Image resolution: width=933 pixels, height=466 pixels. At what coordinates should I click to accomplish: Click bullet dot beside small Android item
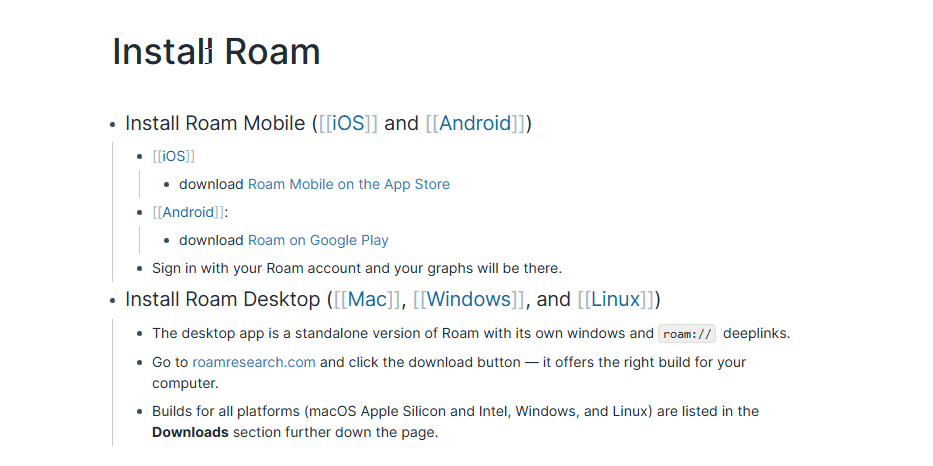[140, 212]
